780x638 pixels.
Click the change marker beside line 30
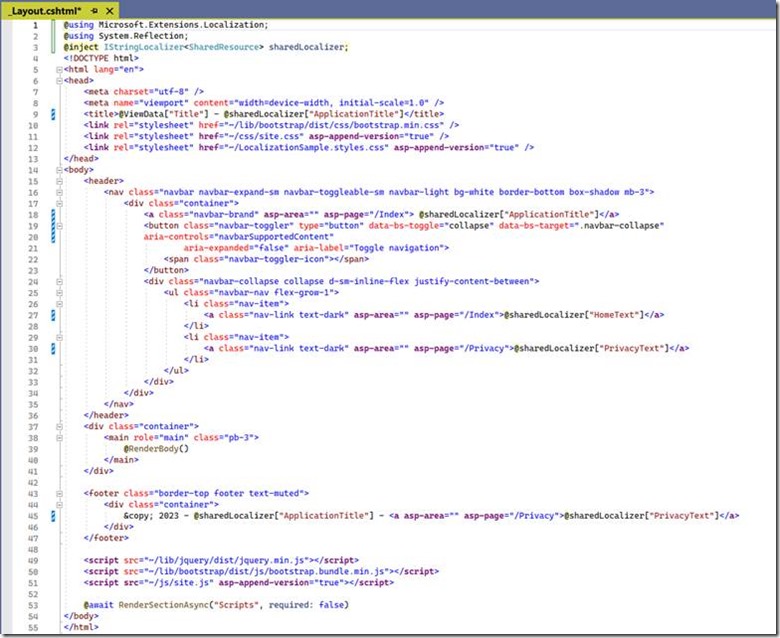(53, 349)
